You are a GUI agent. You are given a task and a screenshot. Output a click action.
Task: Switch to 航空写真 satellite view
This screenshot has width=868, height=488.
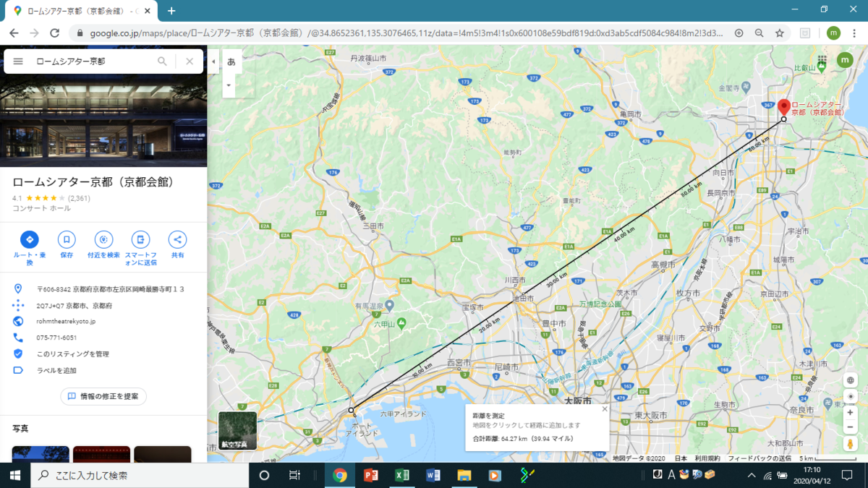(x=237, y=431)
